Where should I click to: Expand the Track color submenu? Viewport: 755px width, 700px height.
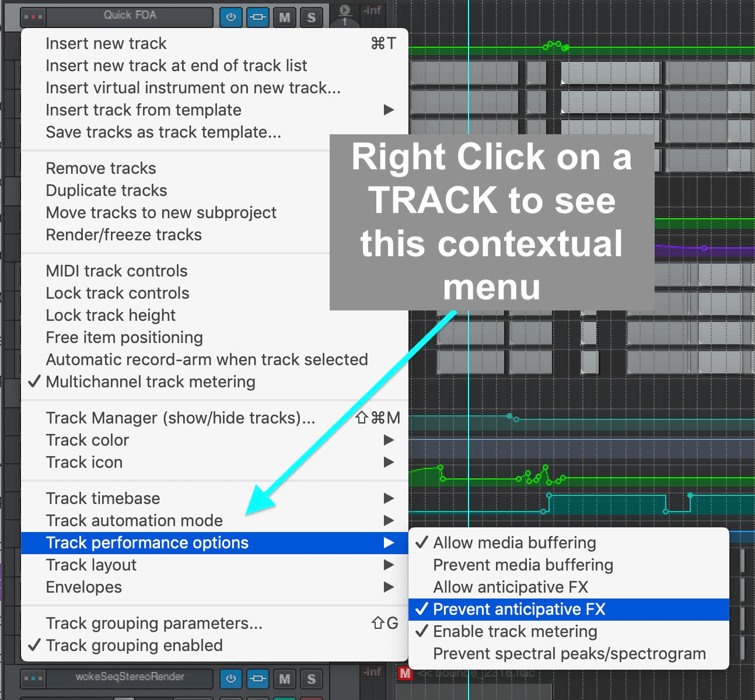tap(215, 440)
